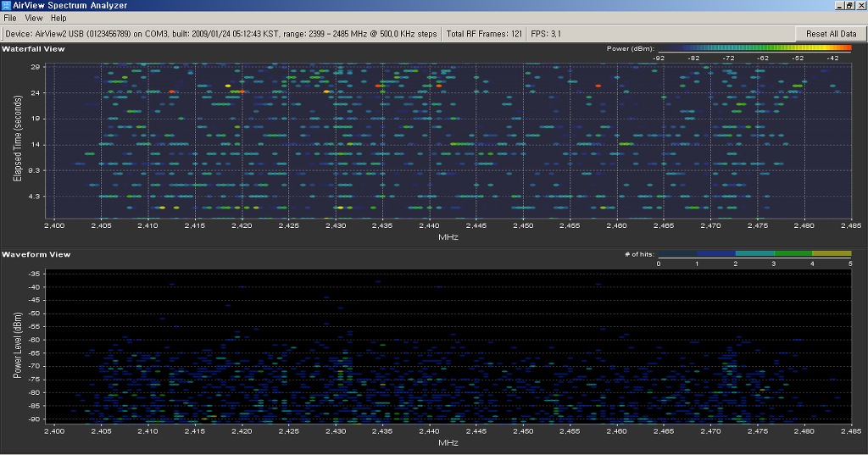Click the Total RF Frames: 121 readout
Screen dimensions: 868x455
coord(484,34)
